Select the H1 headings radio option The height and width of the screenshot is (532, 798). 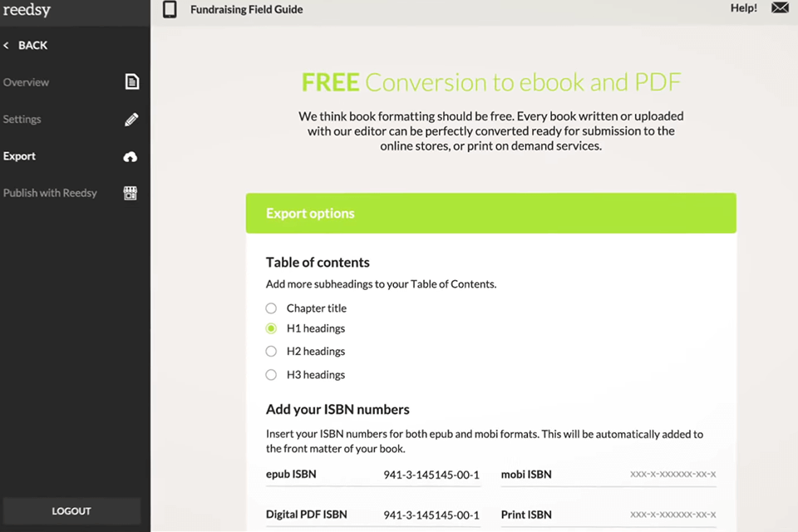coord(271,328)
